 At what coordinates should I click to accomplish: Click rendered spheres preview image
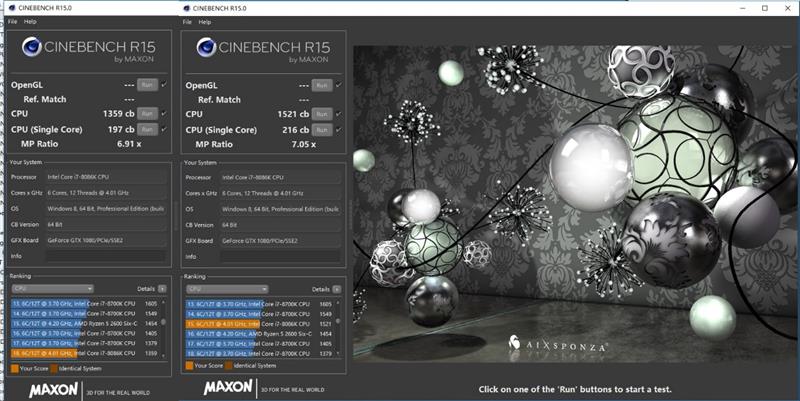coord(574,204)
